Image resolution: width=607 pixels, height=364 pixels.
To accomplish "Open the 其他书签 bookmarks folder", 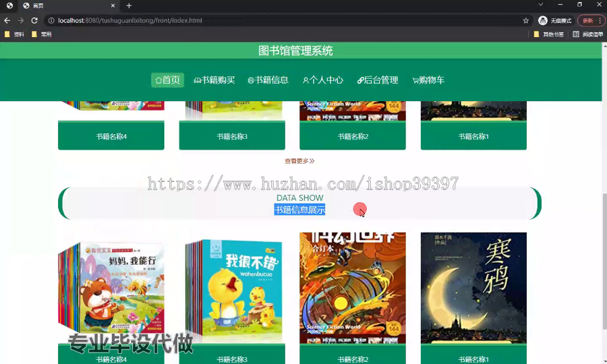I will click(548, 34).
